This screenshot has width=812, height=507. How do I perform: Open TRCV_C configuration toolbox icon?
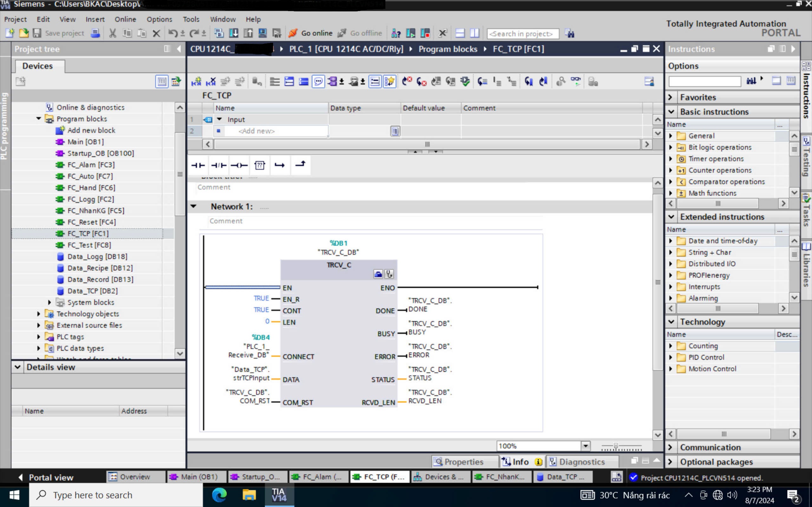click(x=378, y=274)
